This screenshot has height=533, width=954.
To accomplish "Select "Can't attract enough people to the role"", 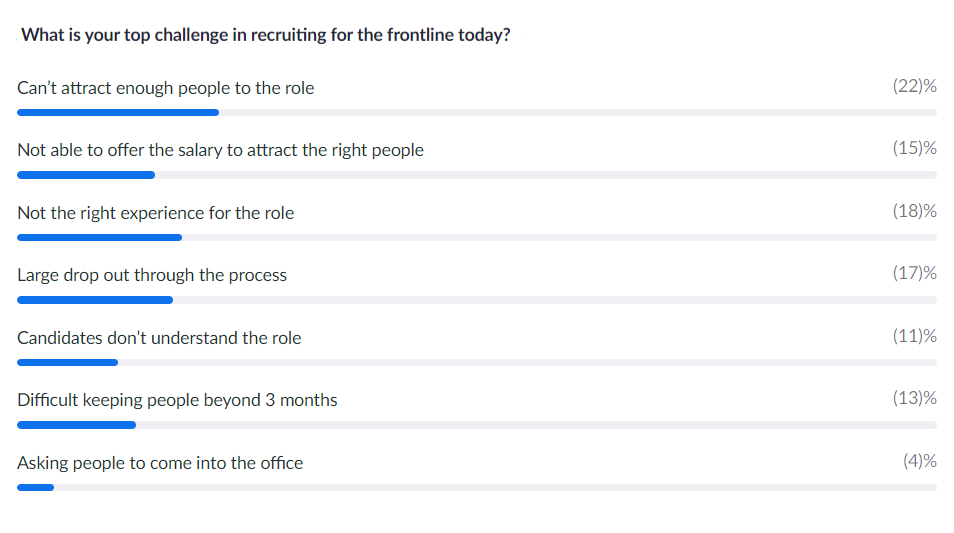I will point(165,88).
